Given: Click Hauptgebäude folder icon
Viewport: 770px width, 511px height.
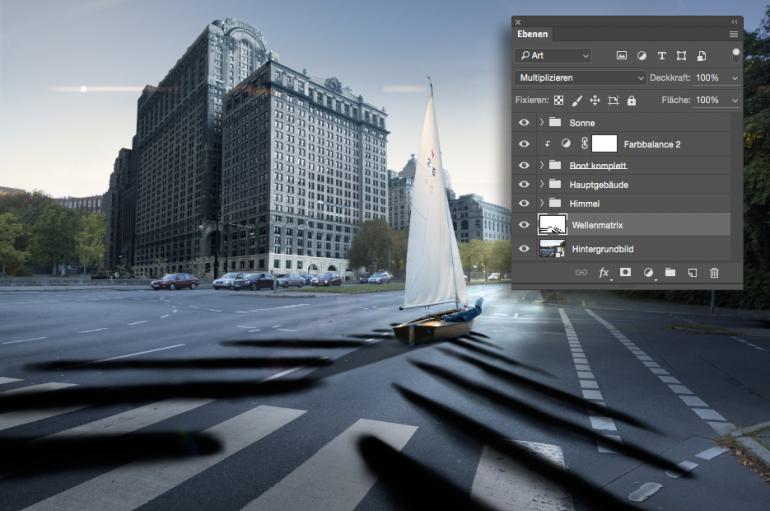Looking at the screenshot, I should 555,184.
